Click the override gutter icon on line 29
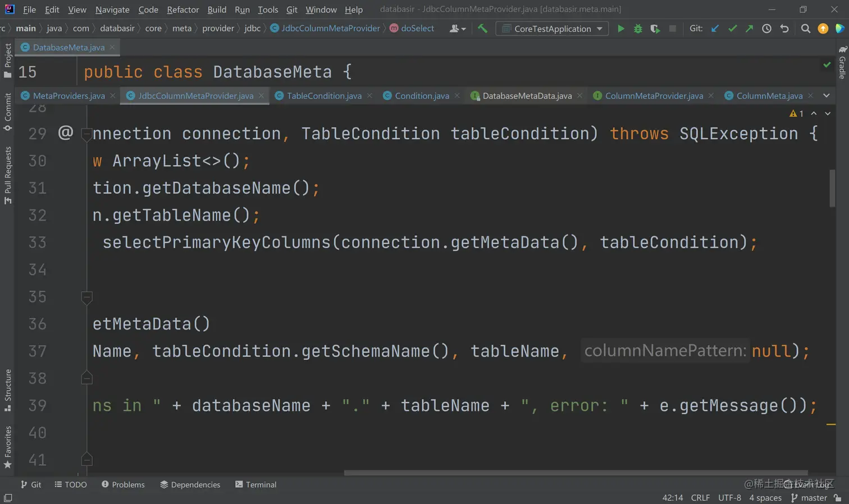This screenshot has width=849, height=504. pos(66,132)
